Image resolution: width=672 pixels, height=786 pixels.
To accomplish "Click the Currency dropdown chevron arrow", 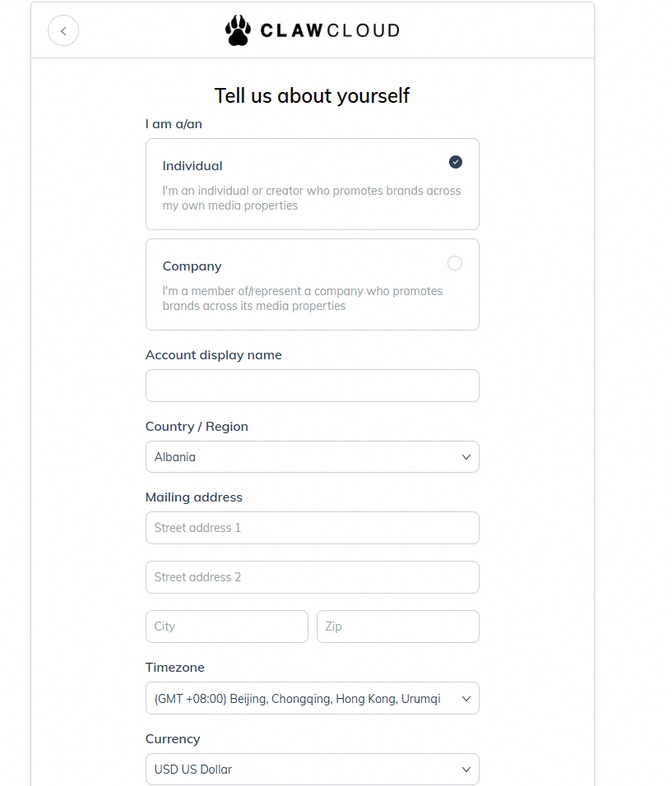I will [466, 770].
